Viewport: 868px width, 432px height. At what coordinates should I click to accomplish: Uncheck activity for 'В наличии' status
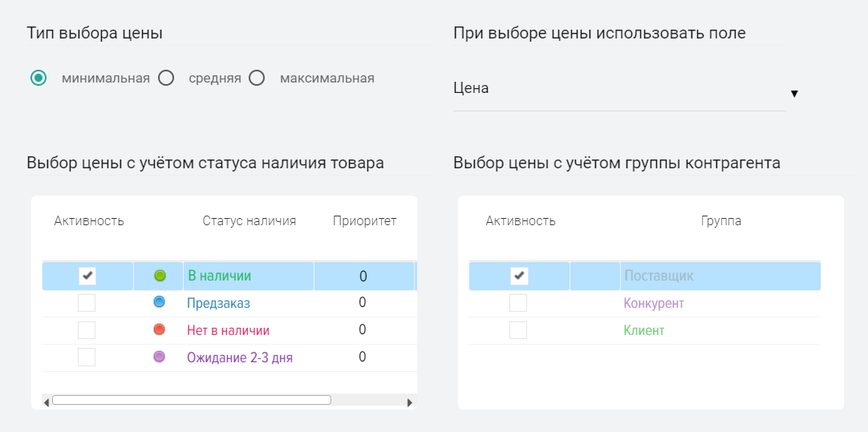pos(87,276)
